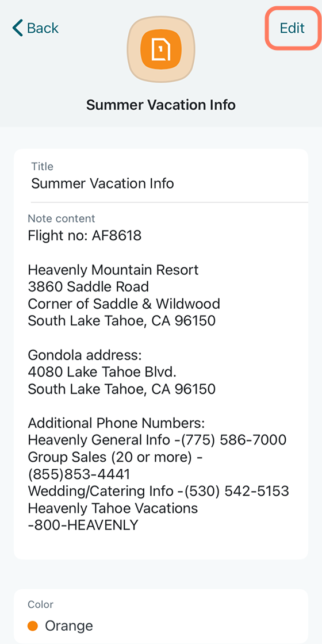Tap Corner of Saddle & Wildwood text

[124, 304]
